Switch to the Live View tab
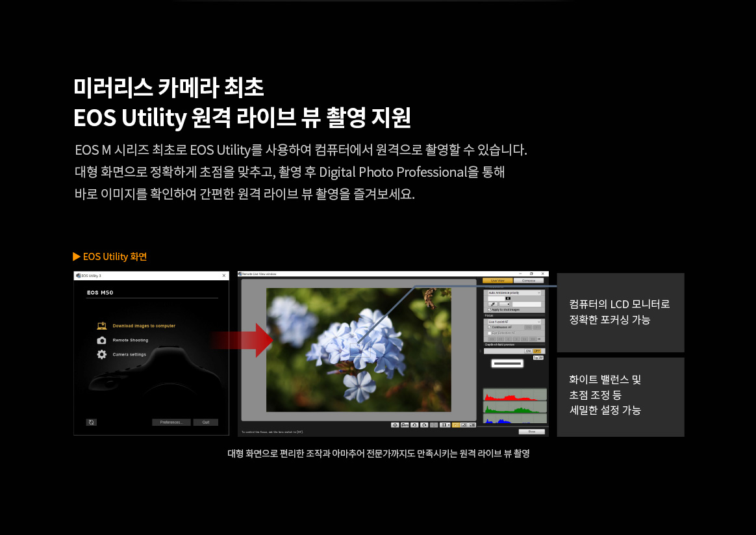756x535 pixels. tap(498, 281)
